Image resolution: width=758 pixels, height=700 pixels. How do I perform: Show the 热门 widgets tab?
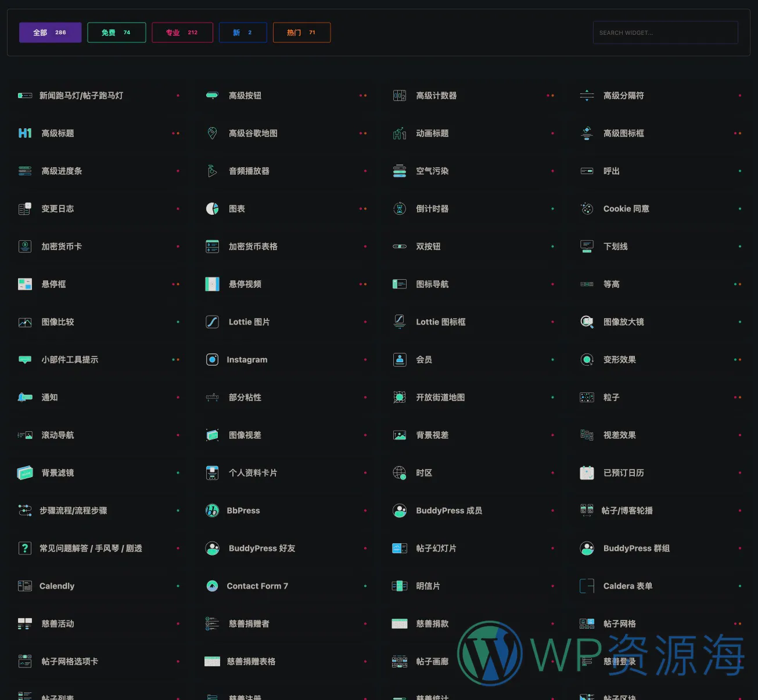tap(301, 33)
